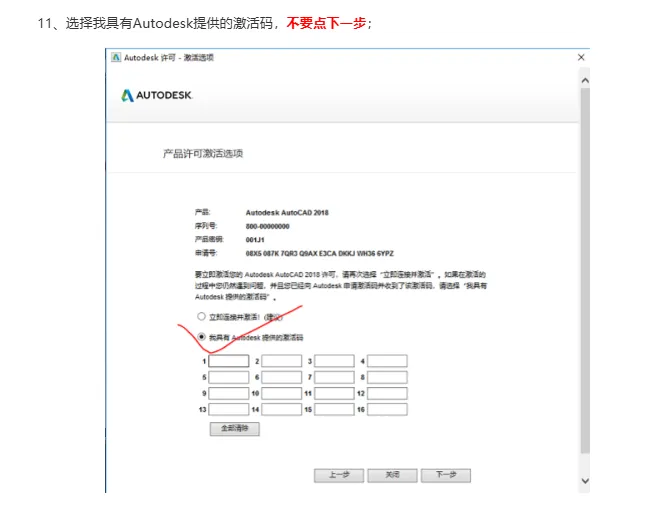Image resolution: width=671 pixels, height=505 pixels.
Task: Select 我具有 Autodesk 提供的激活码 radio option
Action: tap(201, 337)
